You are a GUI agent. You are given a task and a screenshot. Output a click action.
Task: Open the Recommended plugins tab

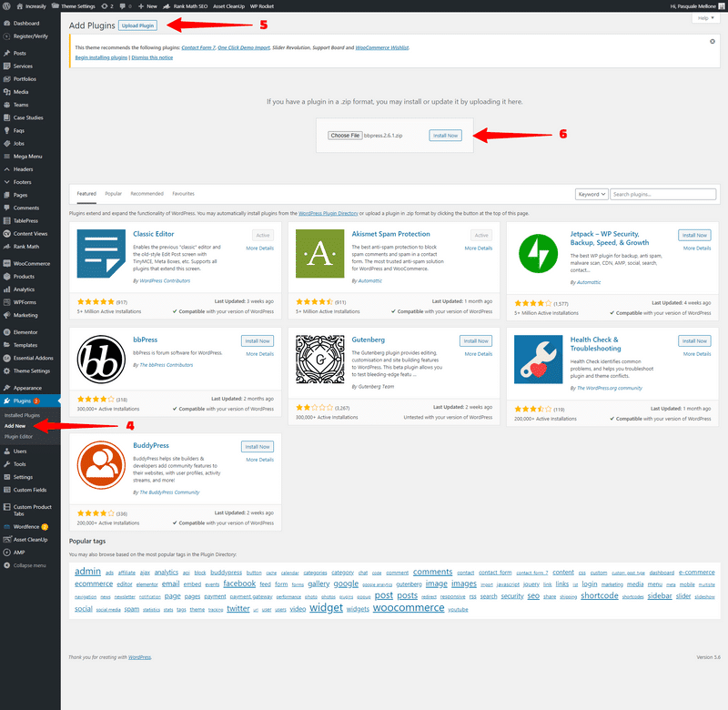tap(147, 194)
